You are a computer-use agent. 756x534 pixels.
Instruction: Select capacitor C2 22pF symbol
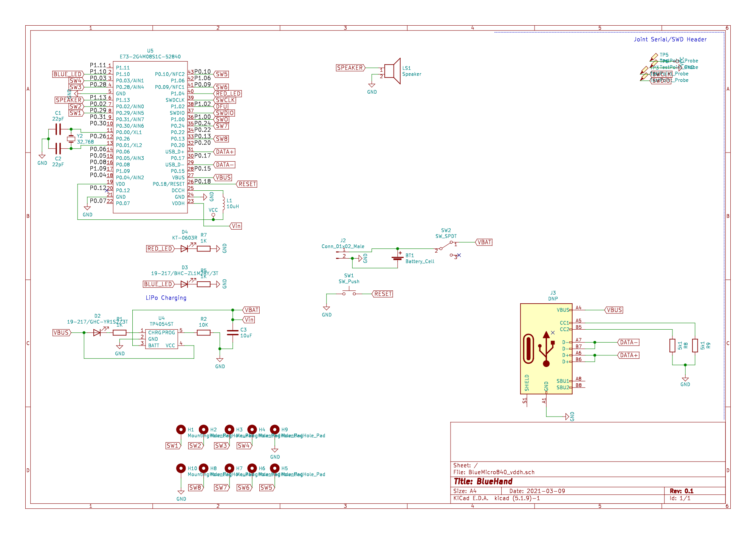(x=58, y=148)
